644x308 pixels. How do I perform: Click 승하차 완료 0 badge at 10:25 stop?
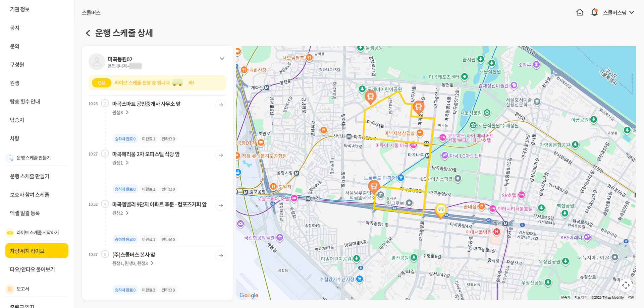125,139
